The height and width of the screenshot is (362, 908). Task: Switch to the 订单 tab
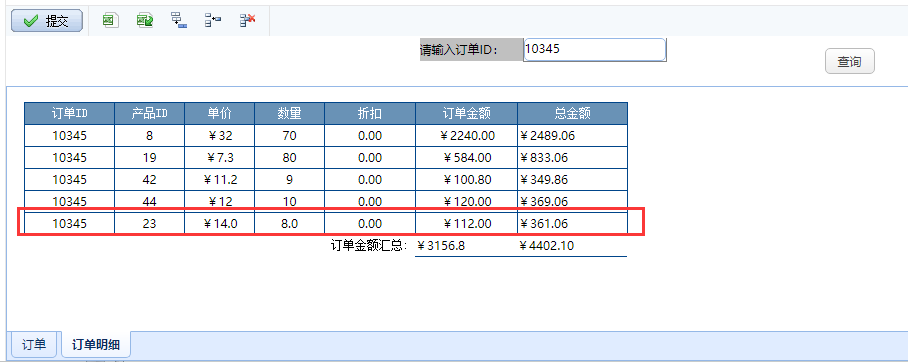34,345
